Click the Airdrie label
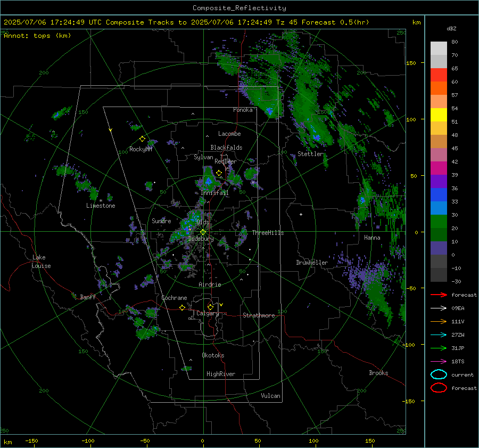 coord(210,284)
